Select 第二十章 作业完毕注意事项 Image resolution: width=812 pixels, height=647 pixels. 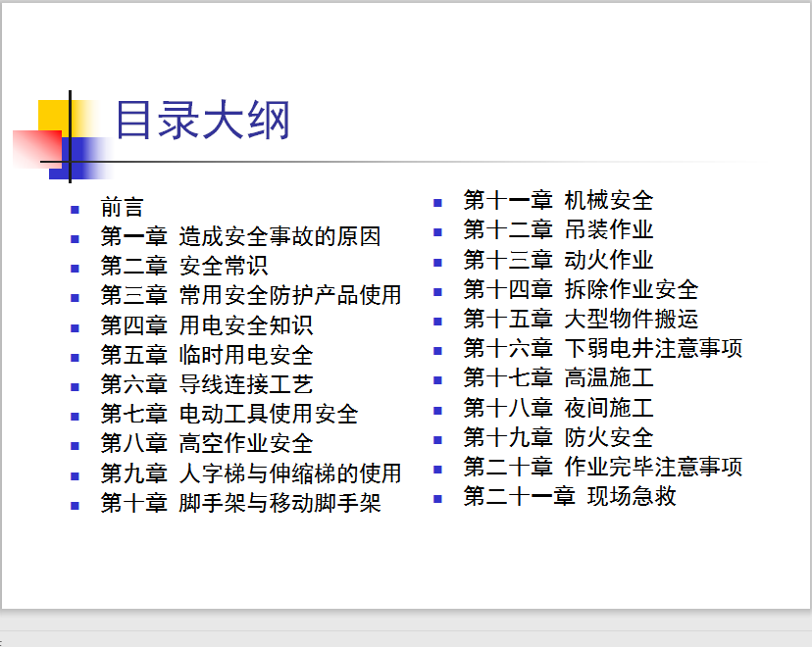pos(603,467)
